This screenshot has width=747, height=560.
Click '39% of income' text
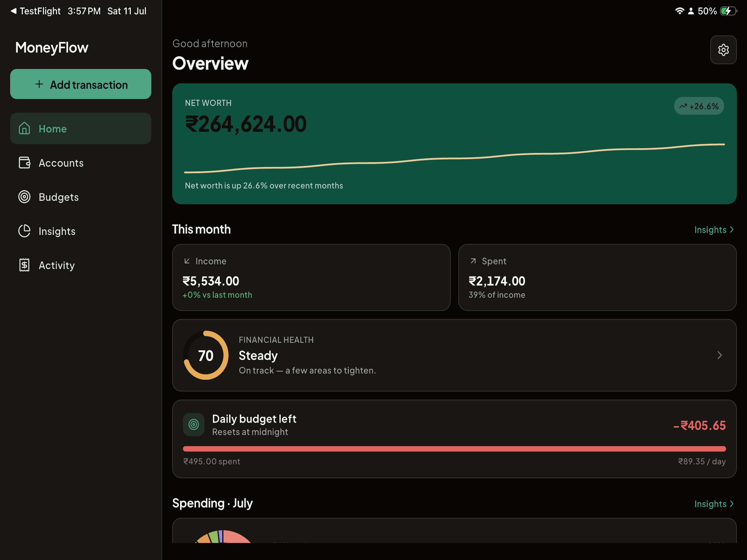(497, 295)
